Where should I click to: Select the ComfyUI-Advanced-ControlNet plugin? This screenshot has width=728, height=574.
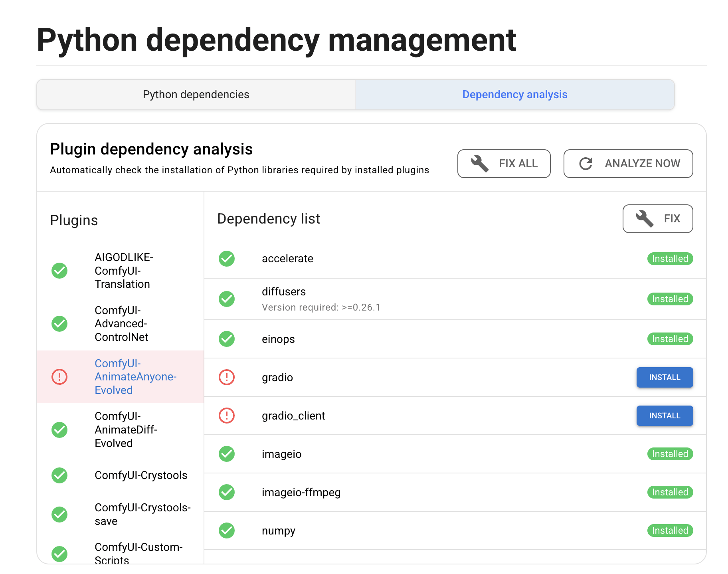(x=121, y=324)
